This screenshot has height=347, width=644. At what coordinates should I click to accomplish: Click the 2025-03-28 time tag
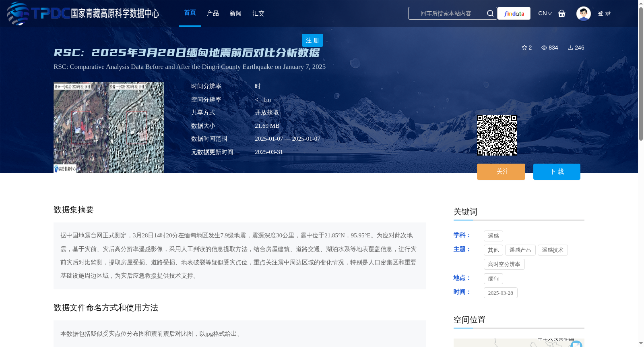501,293
